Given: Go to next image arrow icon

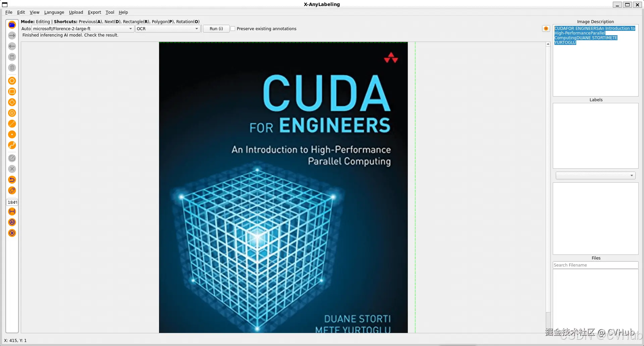Looking at the screenshot, I should [12, 36].
